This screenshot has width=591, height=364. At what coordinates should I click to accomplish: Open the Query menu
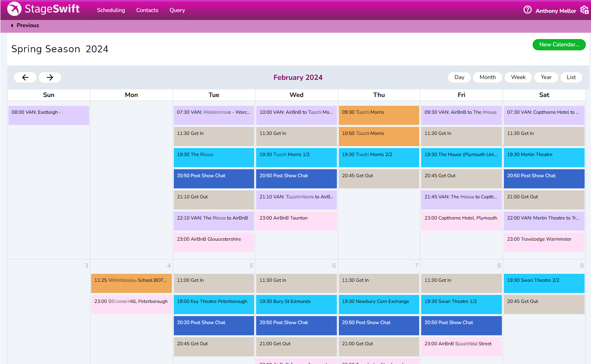click(177, 10)
